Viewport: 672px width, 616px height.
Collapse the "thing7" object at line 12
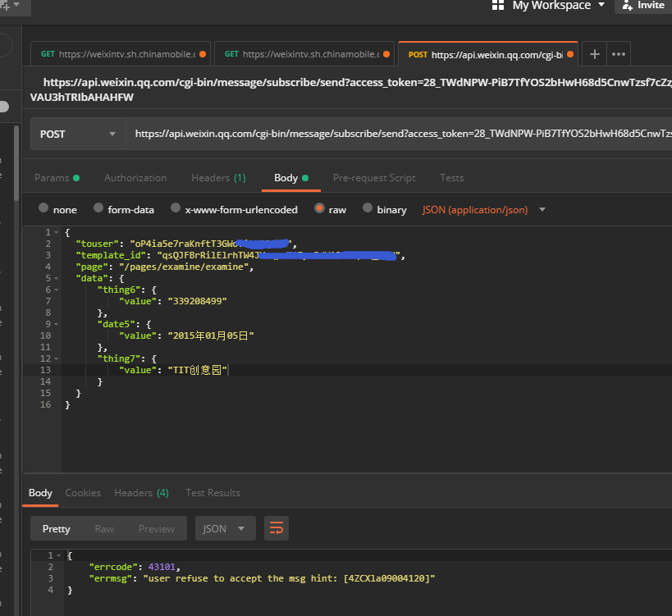point(56,358)
